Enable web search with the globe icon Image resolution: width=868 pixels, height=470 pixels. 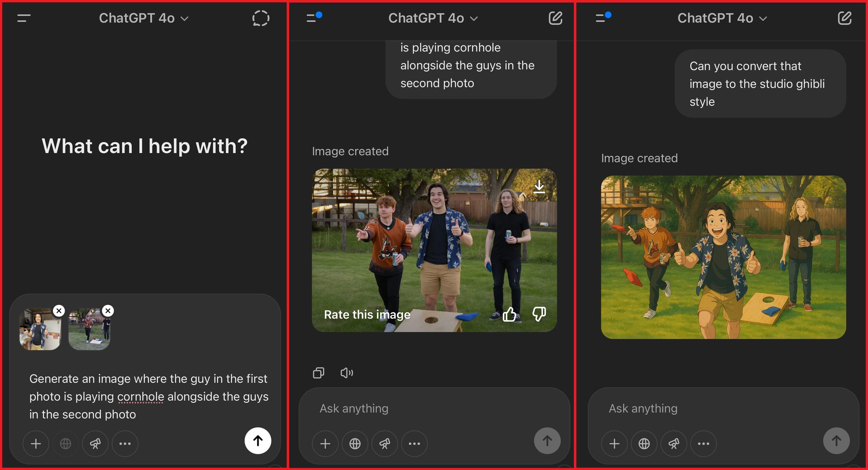(x=65, y=443)
